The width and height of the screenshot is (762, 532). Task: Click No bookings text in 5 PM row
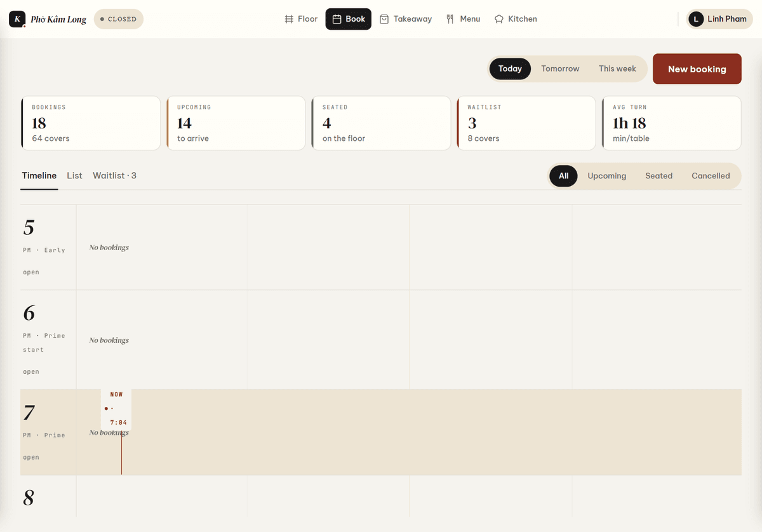coord(109,248)
